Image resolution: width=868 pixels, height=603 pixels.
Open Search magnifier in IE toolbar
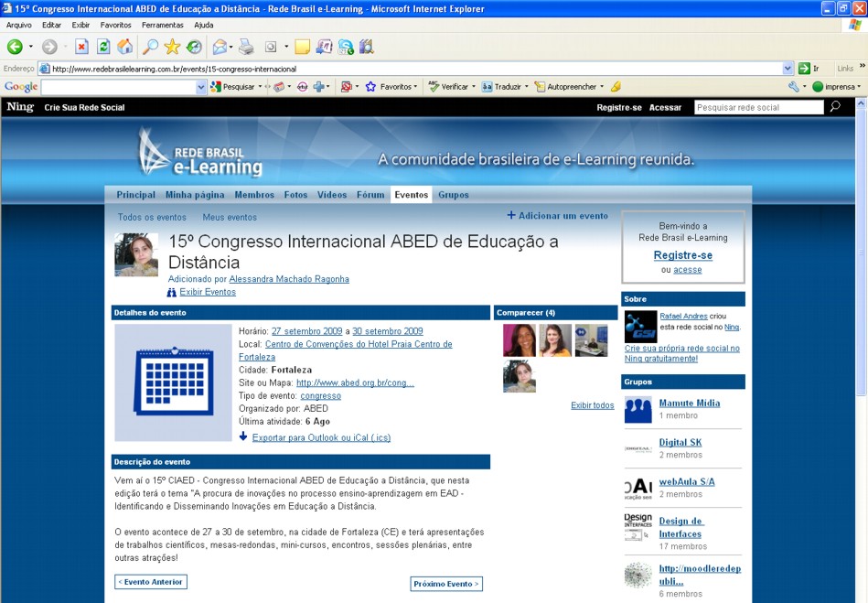(150, 47)
